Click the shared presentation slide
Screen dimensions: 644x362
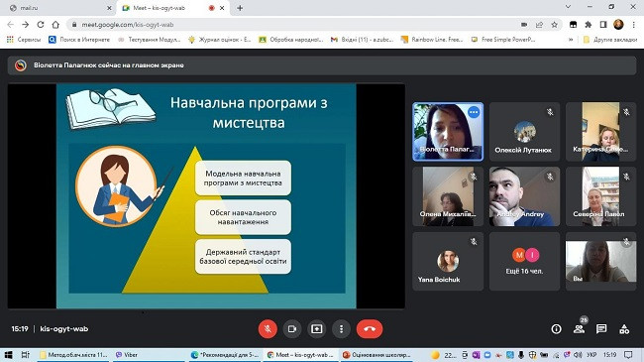tap(206, 195)
